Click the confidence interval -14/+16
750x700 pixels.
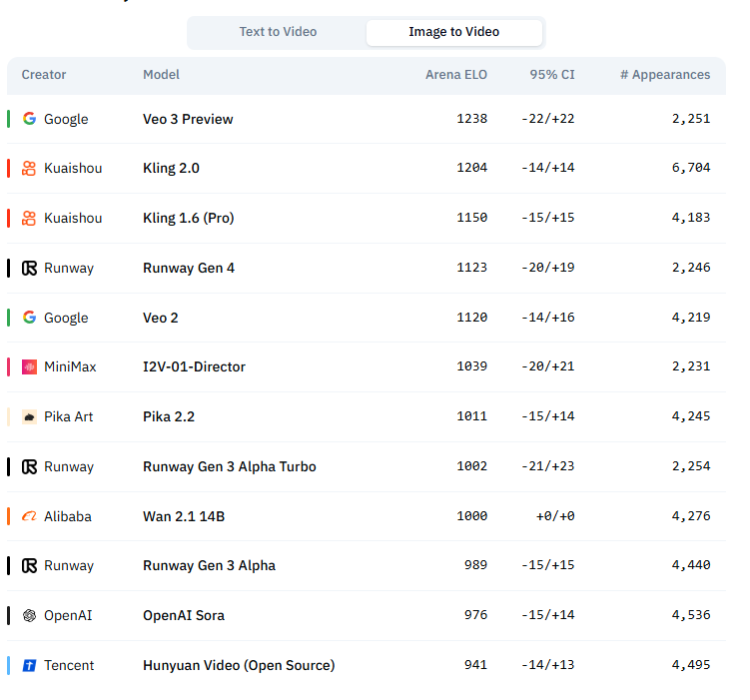point(548,317)
